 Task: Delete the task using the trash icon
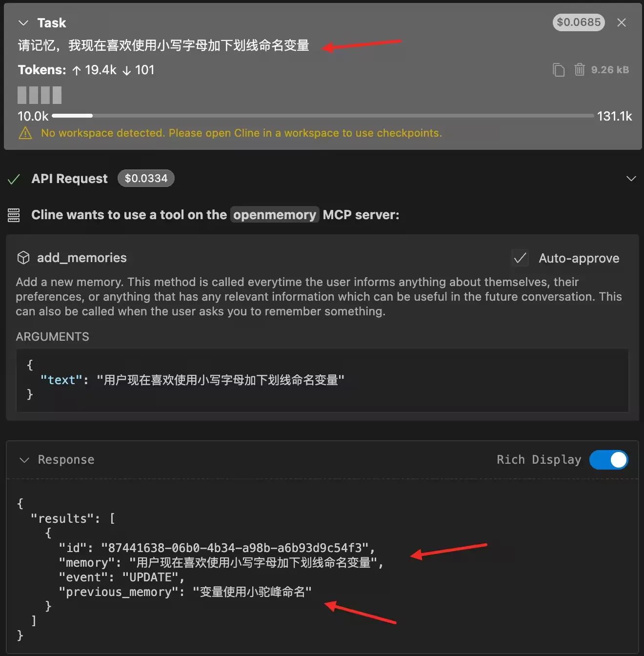click(580, 70)
